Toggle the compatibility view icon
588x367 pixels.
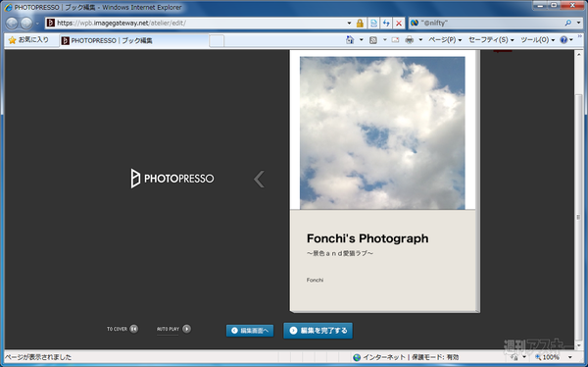click(374, 23)
